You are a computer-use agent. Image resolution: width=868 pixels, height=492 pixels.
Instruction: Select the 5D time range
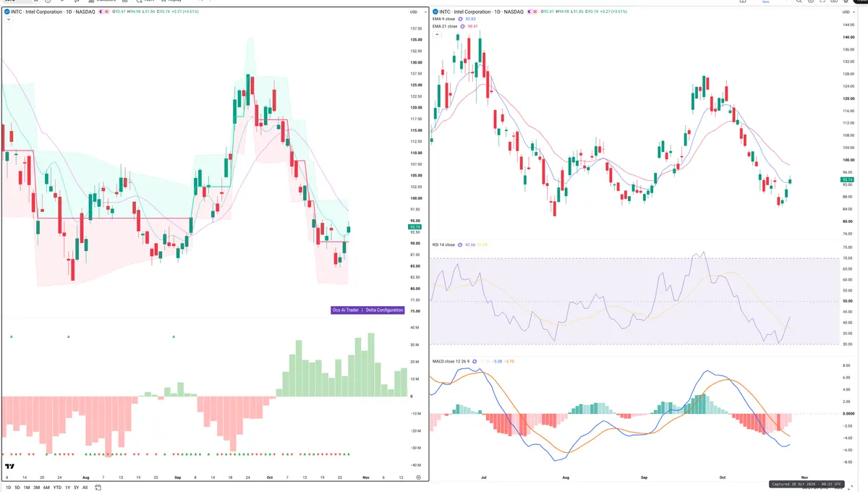(17, 488)
